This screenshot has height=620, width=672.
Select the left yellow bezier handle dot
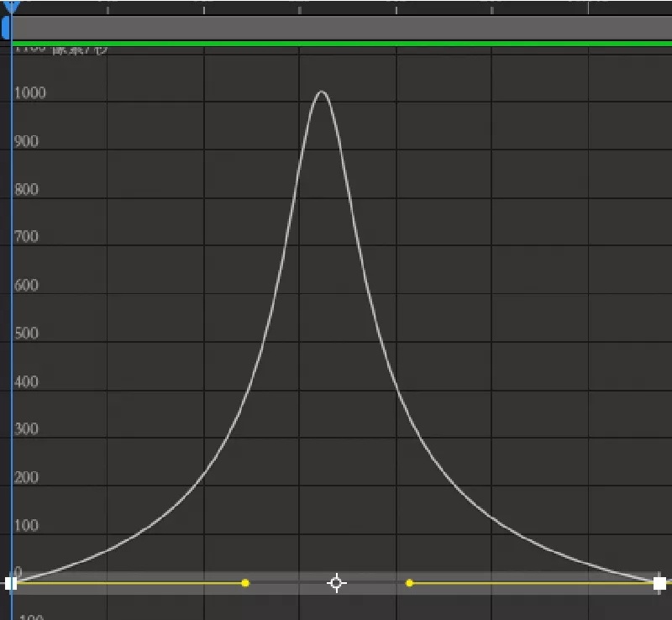tap(245, 583)
